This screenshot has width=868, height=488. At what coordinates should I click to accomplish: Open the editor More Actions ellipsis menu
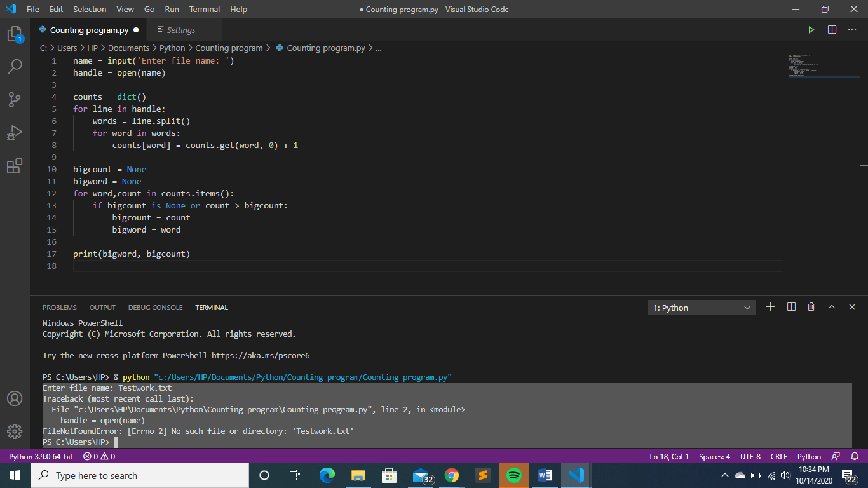click(852, 29)
